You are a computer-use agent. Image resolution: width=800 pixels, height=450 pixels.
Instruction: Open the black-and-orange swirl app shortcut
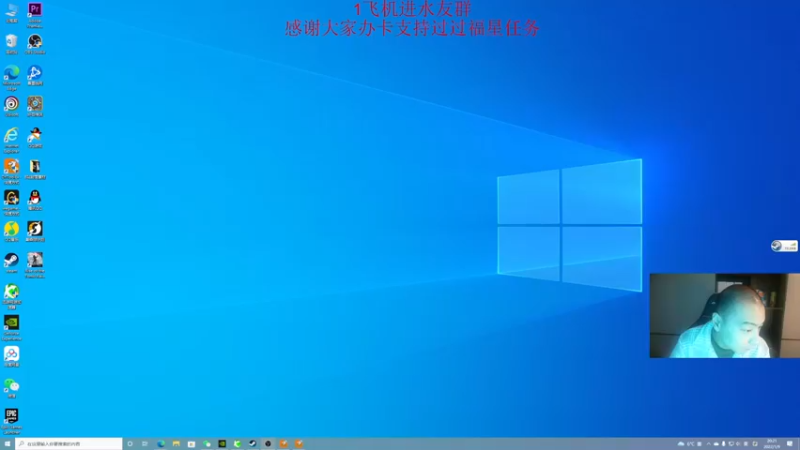point(35,231)
